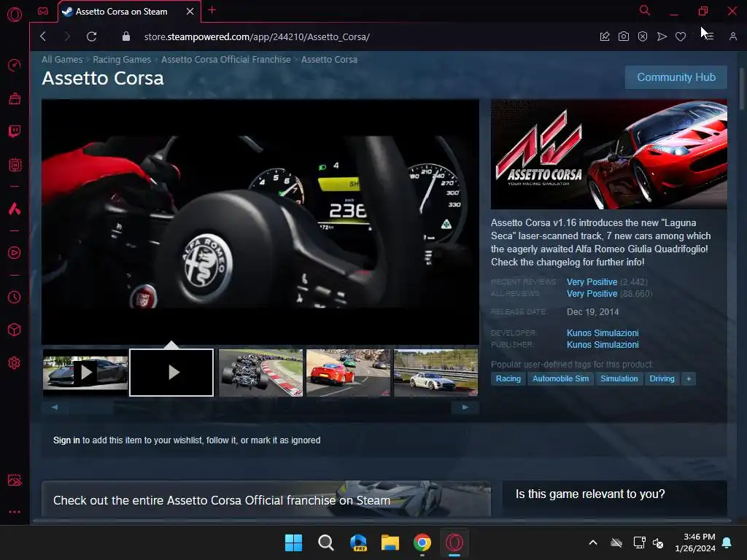
Task: Open easy setup menu lines icon
Action: (x=708, y=36)
